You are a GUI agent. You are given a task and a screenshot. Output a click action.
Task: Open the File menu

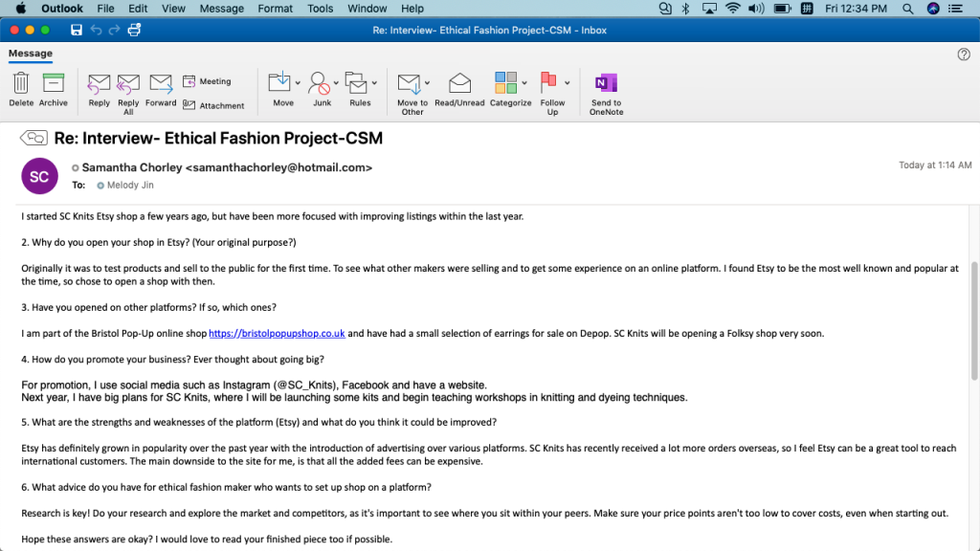[x=105, y=9]
